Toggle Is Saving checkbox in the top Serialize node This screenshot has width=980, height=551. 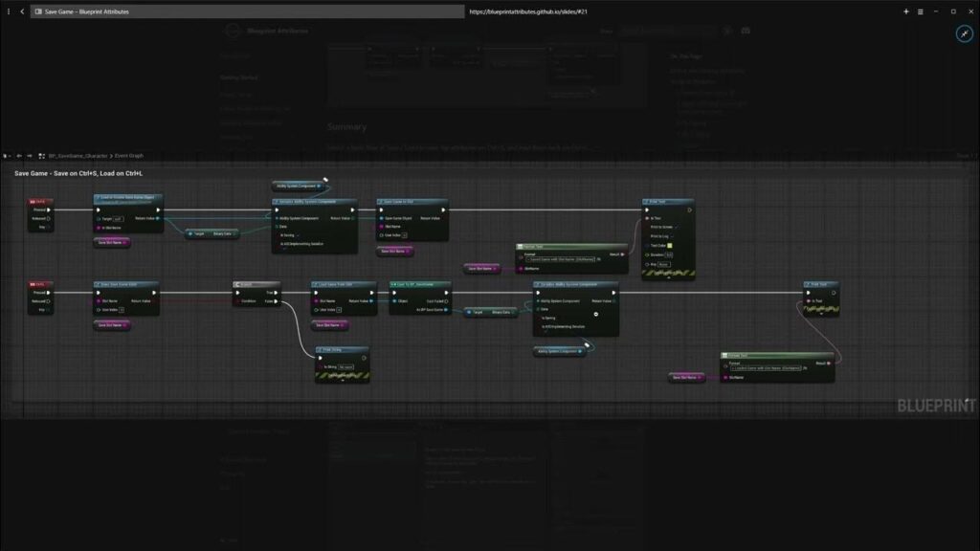point(299,234)
